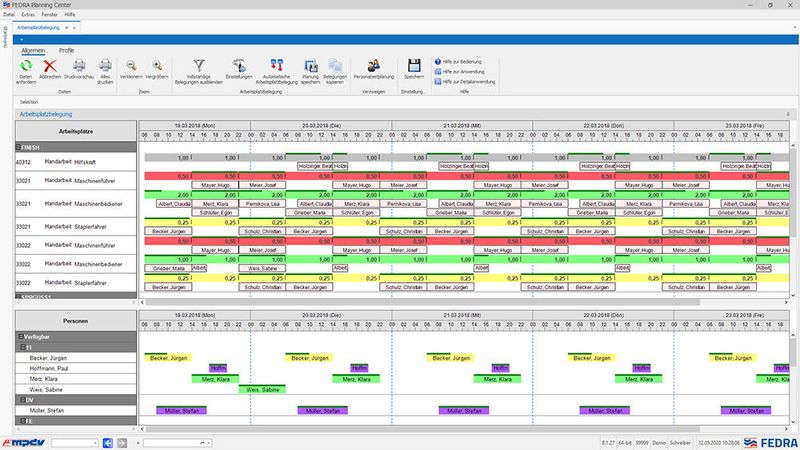Viewport: 800px width, 450px height.
Task: Open Hilfe zur Detailanwendung
Action: (x=465, y=82)
